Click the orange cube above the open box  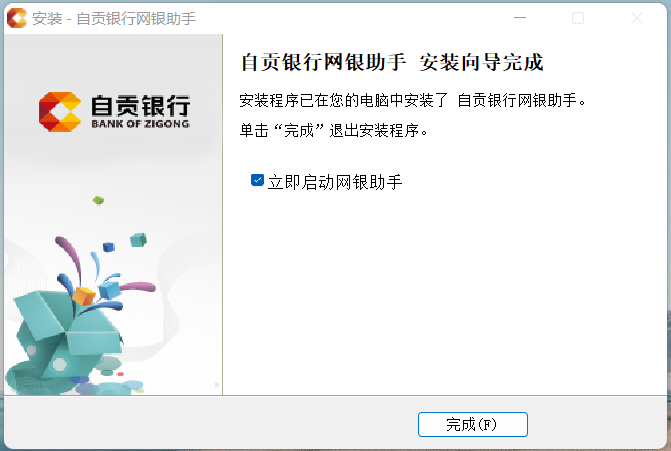(83, 296)
